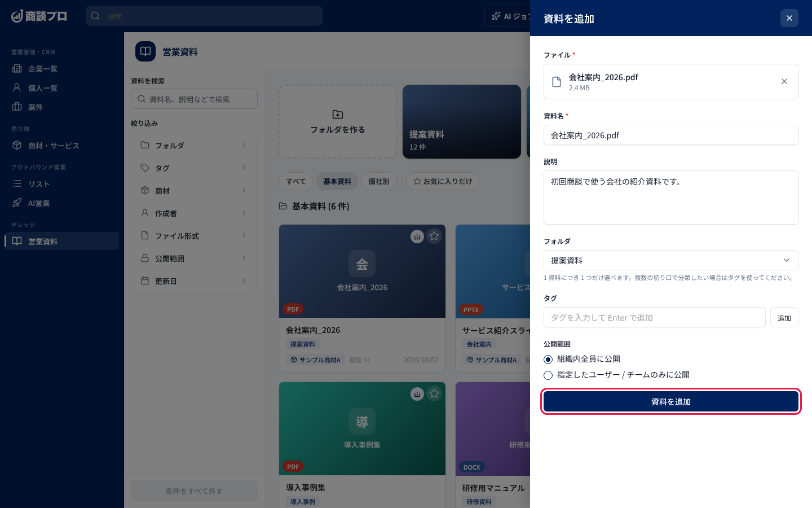The height and width of the screenshot is (508, 812).
Task: Click the 追加 tag button
Action: 784,317
